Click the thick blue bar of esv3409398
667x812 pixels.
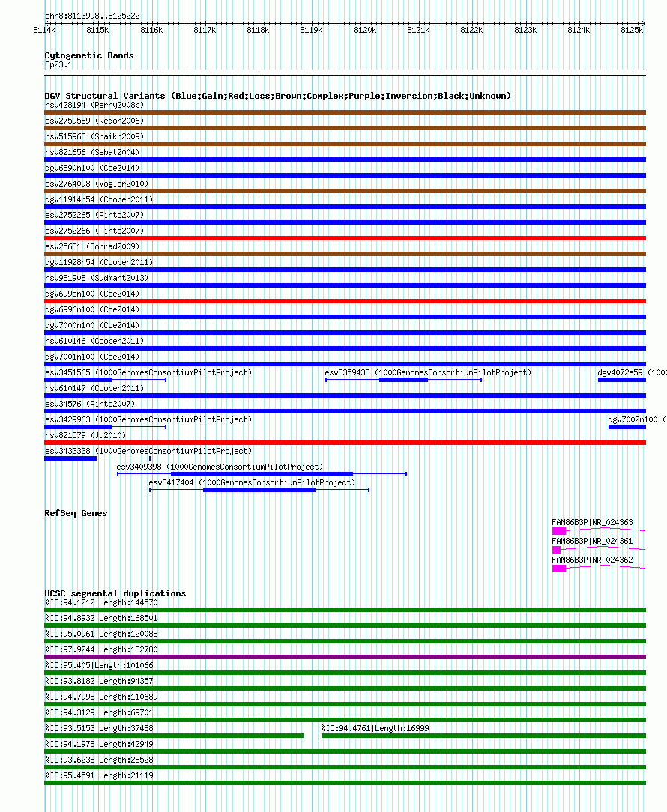[x=262, y=474]
